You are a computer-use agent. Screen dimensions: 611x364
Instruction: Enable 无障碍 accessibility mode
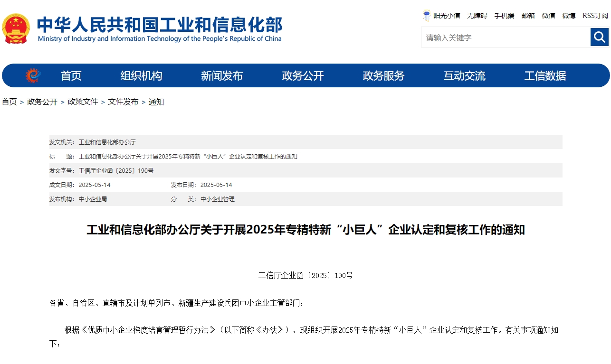[x=477, y=15]
